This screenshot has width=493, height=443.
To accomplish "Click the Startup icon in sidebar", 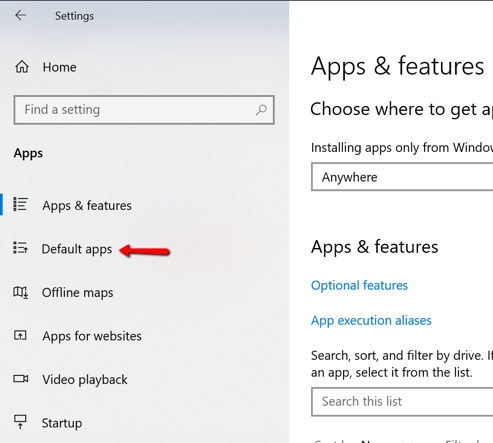I will [x=20, y=422].
